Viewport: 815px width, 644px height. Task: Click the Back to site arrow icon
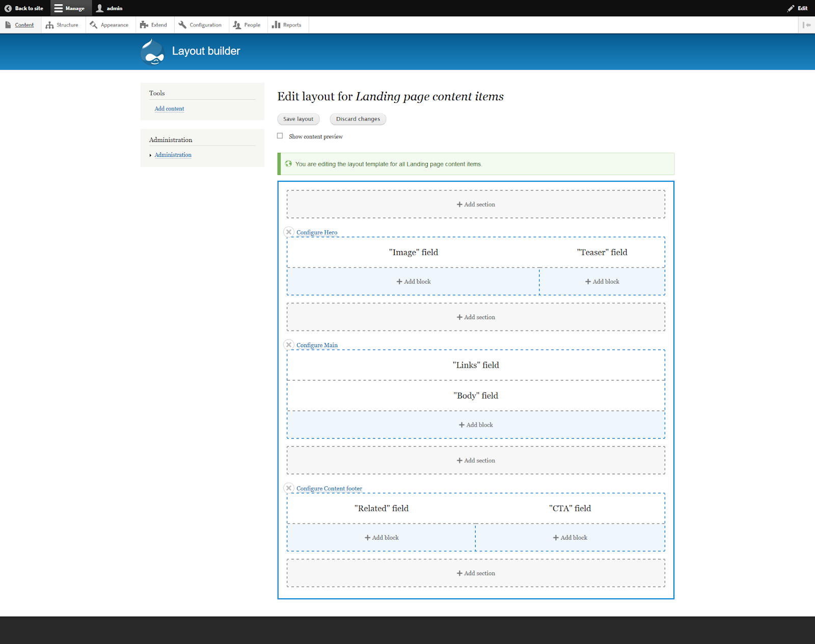coord(8,8)
